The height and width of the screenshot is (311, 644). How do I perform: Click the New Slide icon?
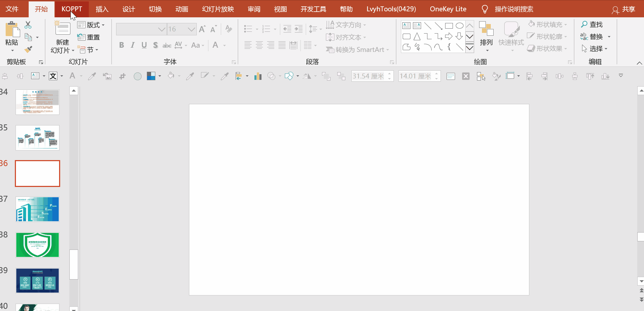point(62,28)
